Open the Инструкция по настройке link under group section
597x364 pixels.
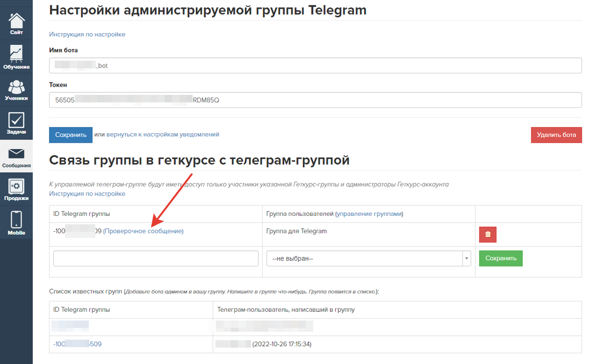click(x=87, y=193)
